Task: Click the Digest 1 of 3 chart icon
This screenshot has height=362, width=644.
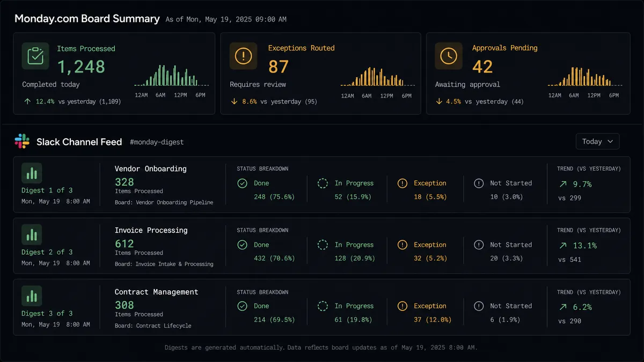Action: (x=32, y=173)
